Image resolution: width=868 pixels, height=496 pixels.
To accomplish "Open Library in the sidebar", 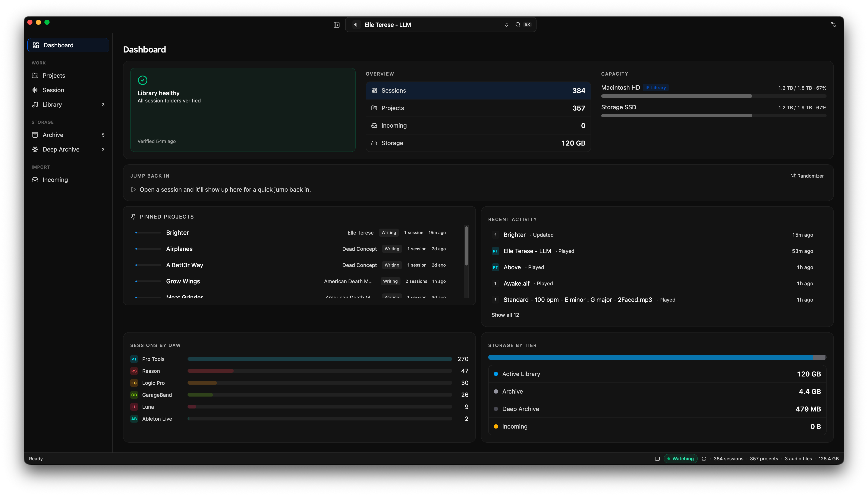I will pyautogui.click(x=68, y=105).
